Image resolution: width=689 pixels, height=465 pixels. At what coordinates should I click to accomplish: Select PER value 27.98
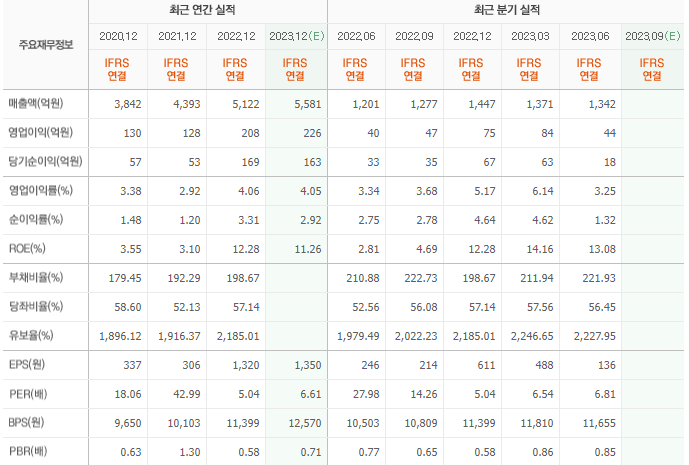pos(366,394)
